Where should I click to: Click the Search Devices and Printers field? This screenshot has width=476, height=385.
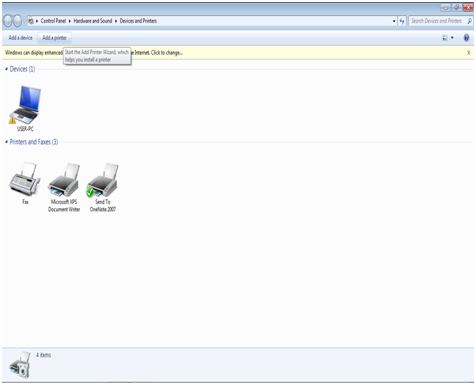pos(437,21)
